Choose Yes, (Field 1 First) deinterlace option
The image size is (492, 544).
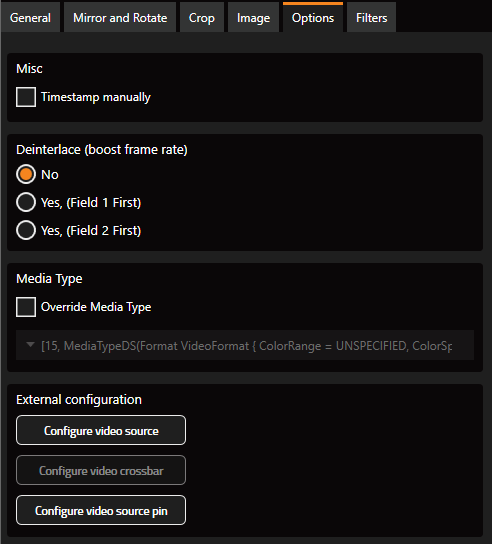26,202
